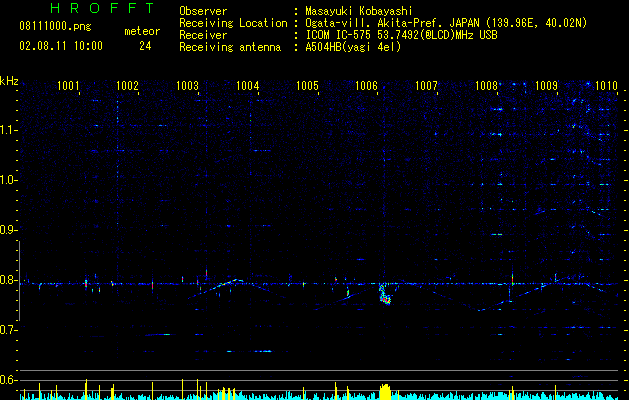Click the location text Ogata-vill. Akita-Pref. JAPAN
The height and width of the screenshot is (400, 629).
coord(392,23)
